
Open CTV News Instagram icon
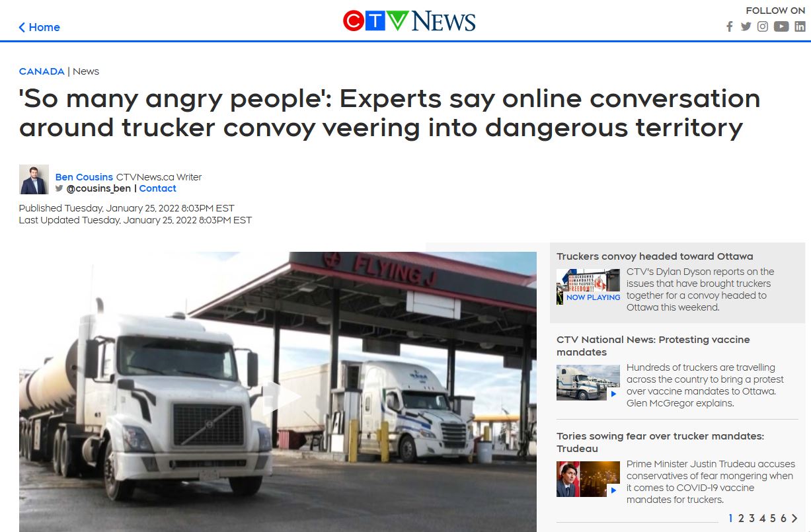(x=763, y=27)
